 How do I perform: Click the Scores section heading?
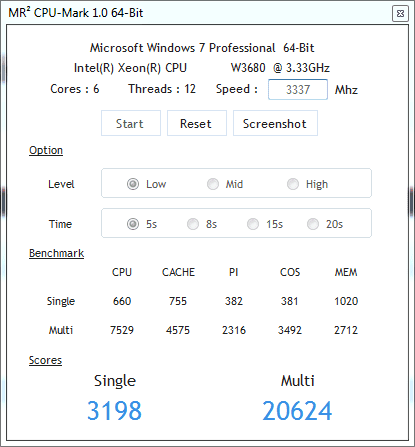(x=45, y=360)
